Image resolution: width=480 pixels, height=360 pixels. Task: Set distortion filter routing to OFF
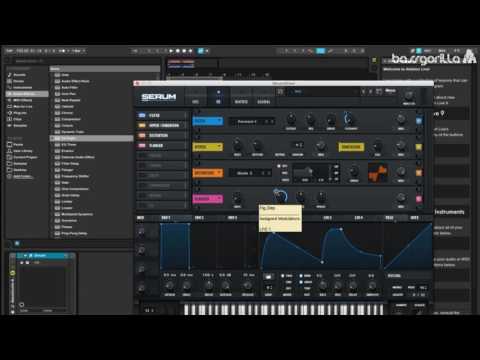pos(283,166)
